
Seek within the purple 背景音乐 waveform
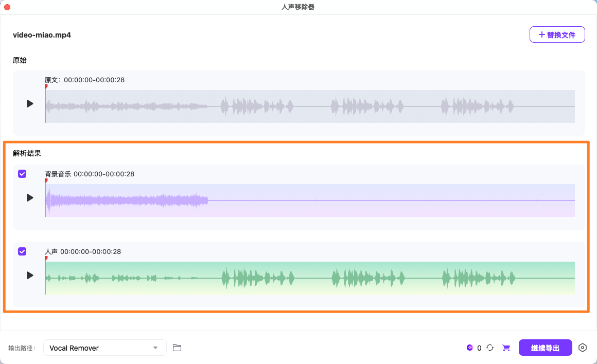[309, 201]
